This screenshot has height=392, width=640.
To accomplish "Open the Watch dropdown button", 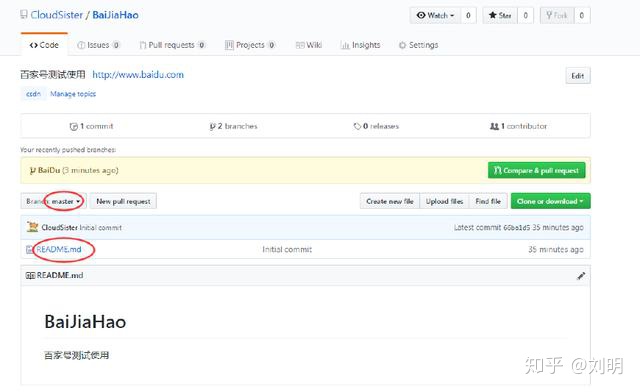I will click(x=435, y=16).
